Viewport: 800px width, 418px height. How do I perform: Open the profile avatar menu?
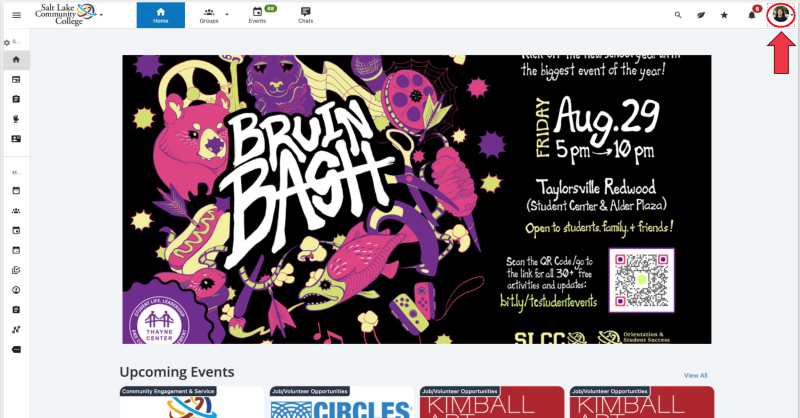pos(781,14)
